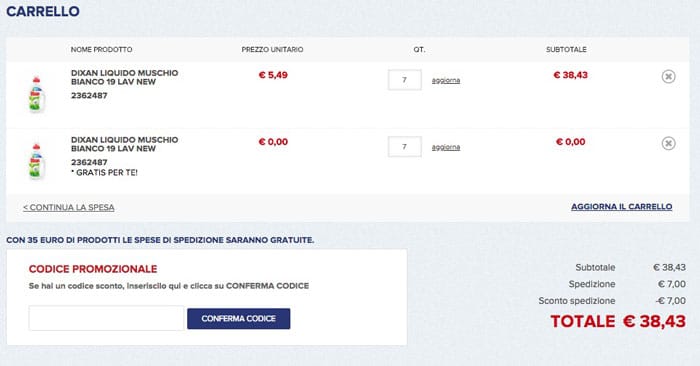Select quantity field of the free product
The image size is (700, 366).
[x=404, y=147]
